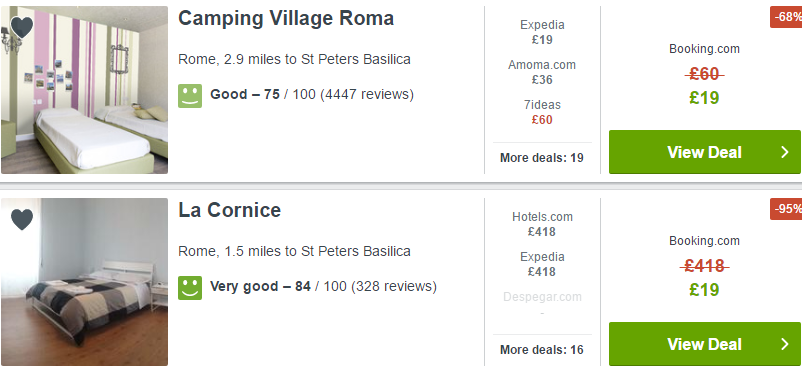Select the Hotels.com £418 deal
This screenshot has width=802, height=367.
tap(542, 224)
